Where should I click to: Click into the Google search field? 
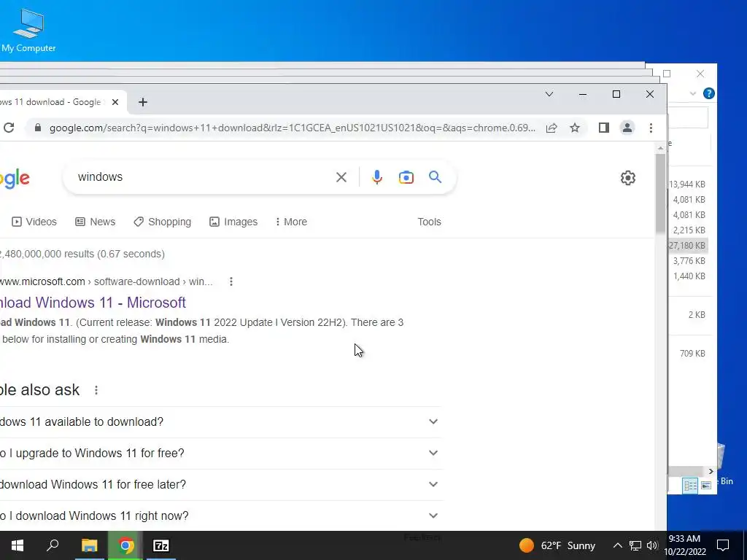(200, 177)
